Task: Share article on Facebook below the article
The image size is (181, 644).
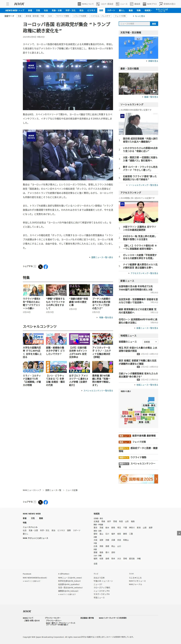Action: point(46,267)
